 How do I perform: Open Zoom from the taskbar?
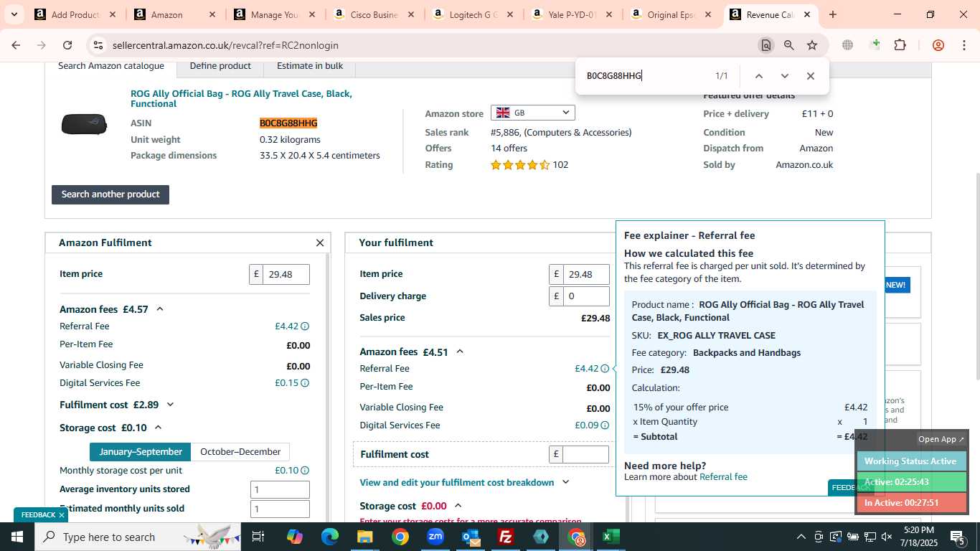coord(435,537)
